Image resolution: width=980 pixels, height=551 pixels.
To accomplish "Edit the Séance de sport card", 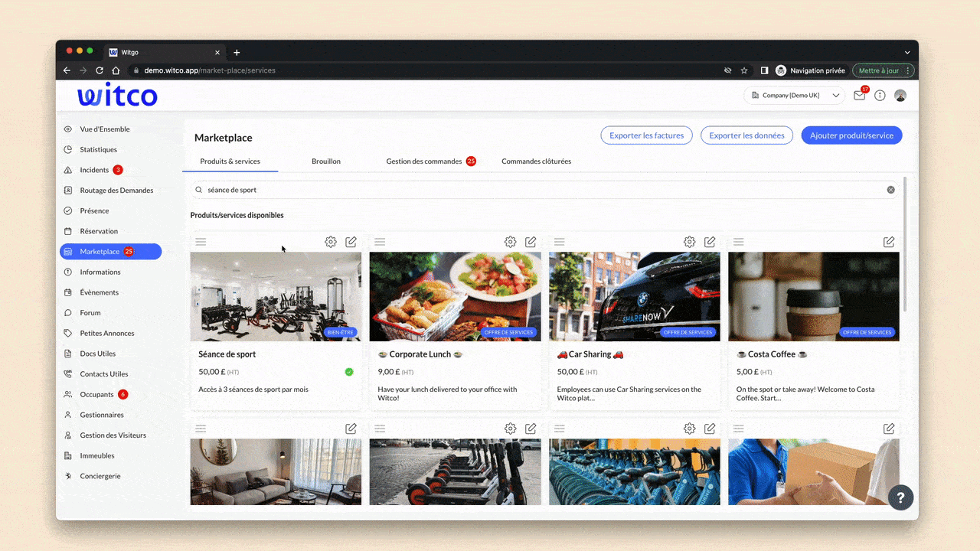I will pyautogui.click(x=351, y=242).
